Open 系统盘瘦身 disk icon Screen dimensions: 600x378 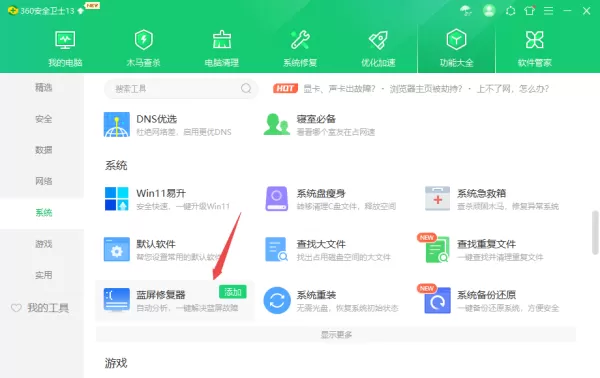tap(277, 199)
